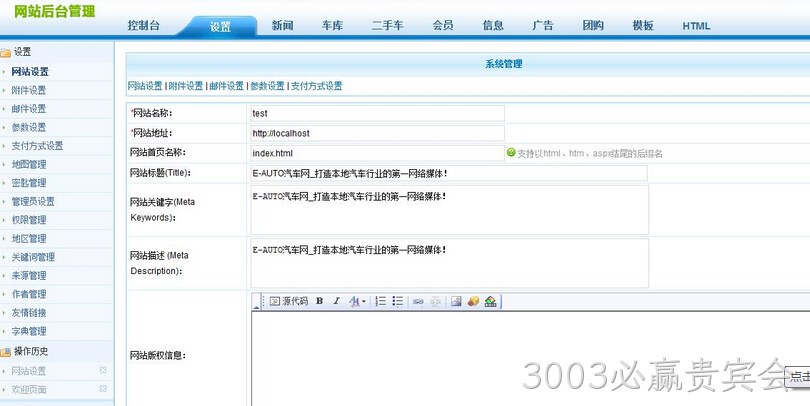Select 网站设置 in the left sidebar
This screenshot has width=810, height=406.
tap(30, 72)
